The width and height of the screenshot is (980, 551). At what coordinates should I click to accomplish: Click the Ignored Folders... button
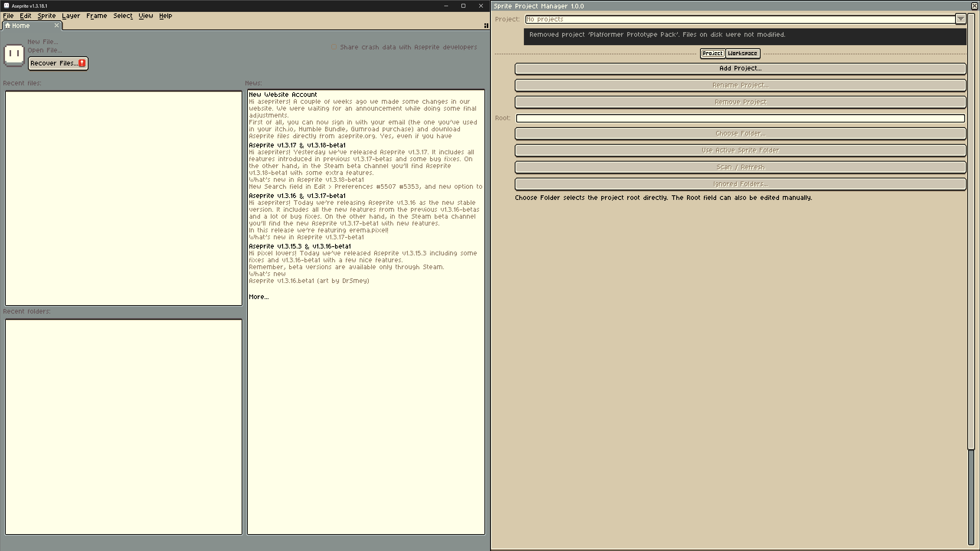[x=740, y=184]
